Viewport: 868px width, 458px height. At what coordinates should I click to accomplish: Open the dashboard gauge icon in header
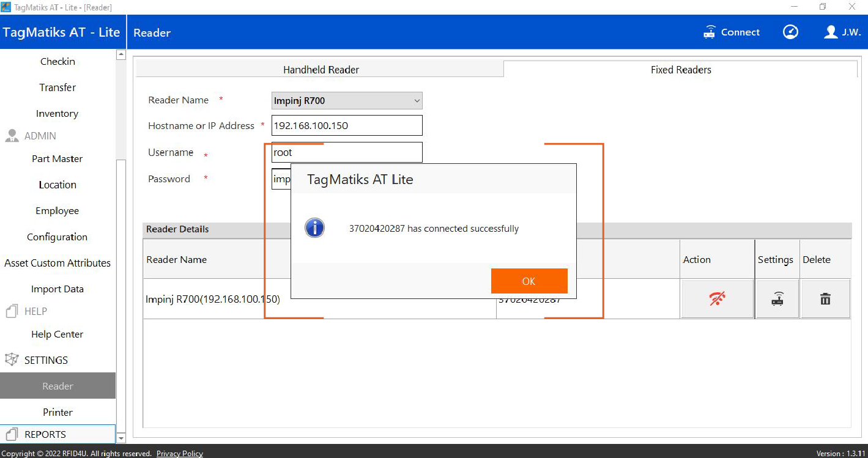pyautogui.click(x=790, y=32)
